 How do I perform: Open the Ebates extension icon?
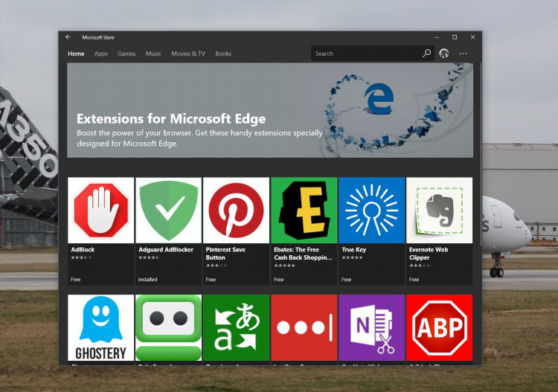tap(304, 211)
